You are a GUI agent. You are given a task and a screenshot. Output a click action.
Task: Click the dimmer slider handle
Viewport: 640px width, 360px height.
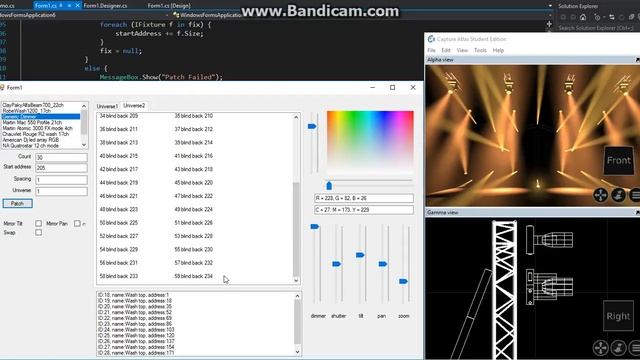click(315, 227)
